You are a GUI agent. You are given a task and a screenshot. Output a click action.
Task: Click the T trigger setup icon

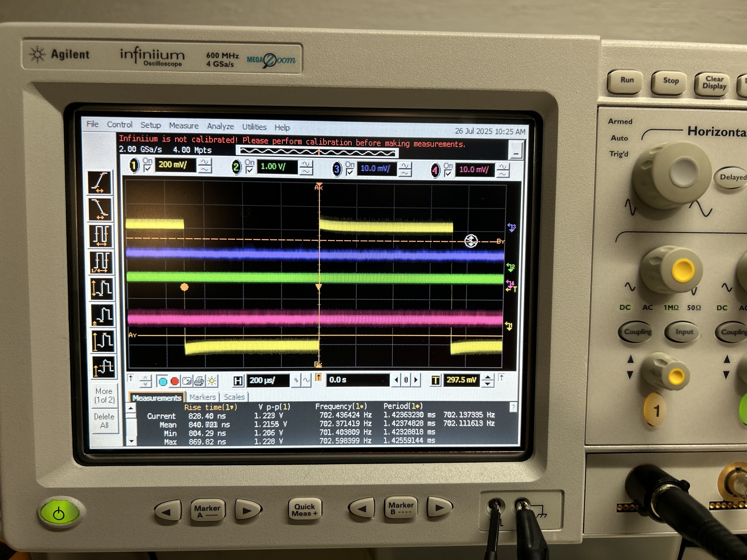point(436,381)
